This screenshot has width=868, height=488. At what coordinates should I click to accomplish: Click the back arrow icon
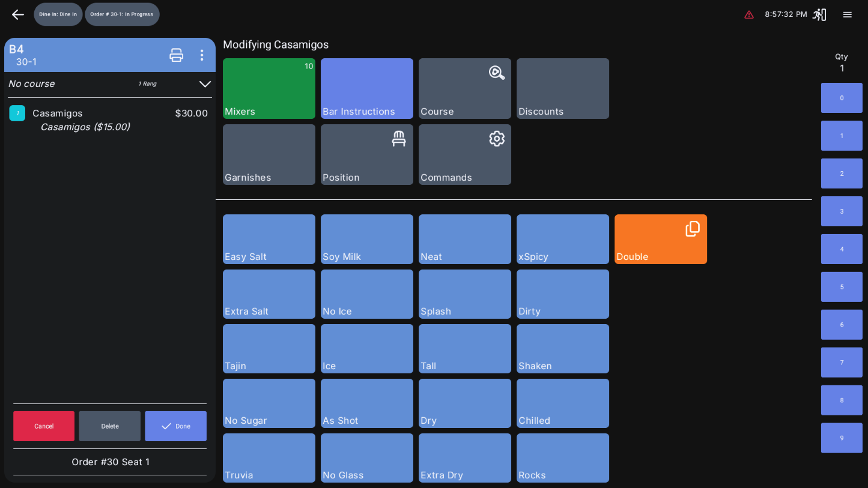pos(17,14)
